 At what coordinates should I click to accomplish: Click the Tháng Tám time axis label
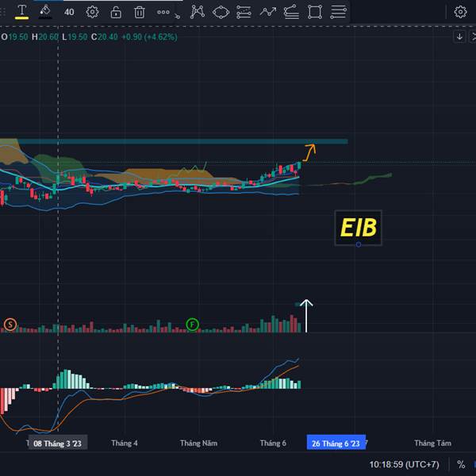(x=432, y=443)
